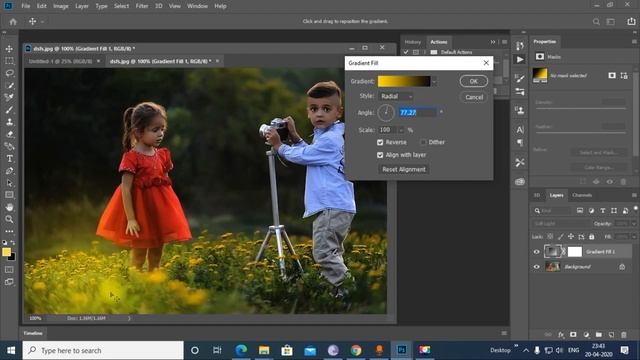640x360 pixels.
Task: Toggle dialog box for Default Actions
Action: [416, 52]
